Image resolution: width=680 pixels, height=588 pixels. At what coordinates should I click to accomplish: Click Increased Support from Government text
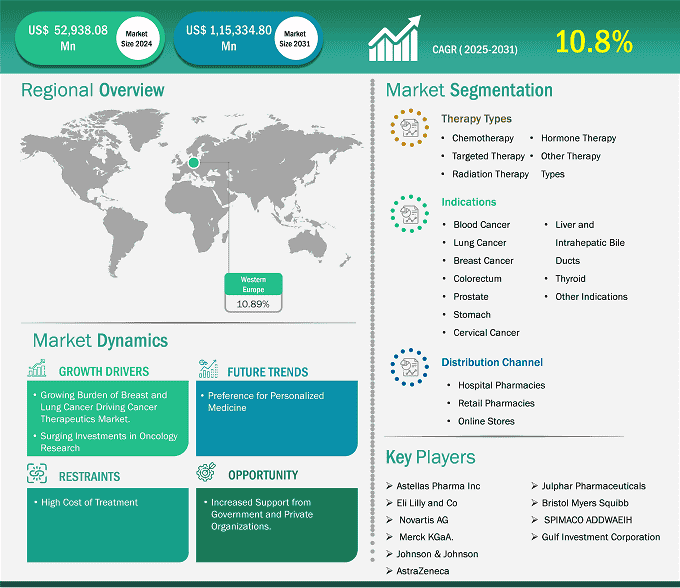click(x=262, y=514)
